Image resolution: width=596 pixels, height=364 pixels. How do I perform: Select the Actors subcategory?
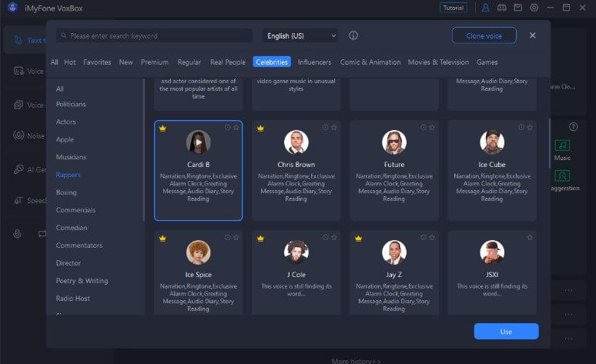coord(65,122)
